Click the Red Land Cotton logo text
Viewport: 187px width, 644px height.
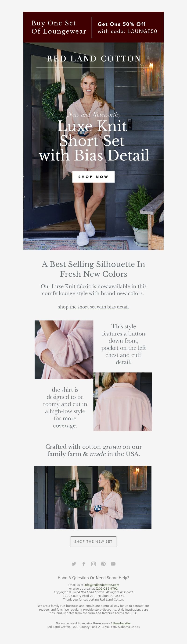tap(94, 59)
